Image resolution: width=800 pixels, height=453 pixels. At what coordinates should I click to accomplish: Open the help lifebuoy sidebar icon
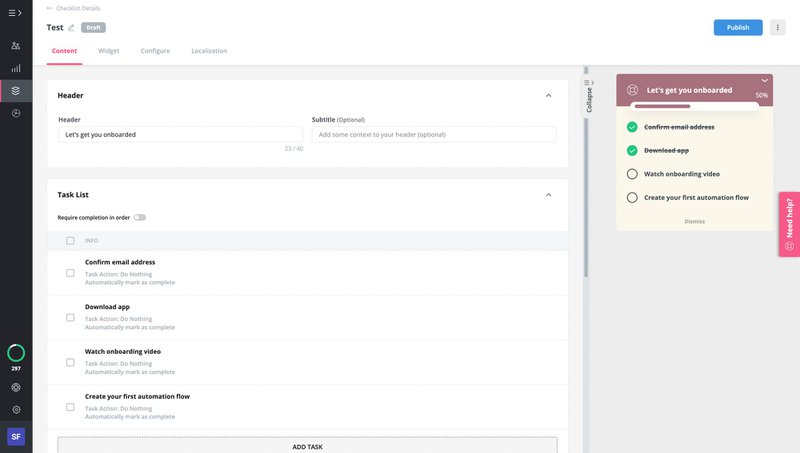pos(16,388)
